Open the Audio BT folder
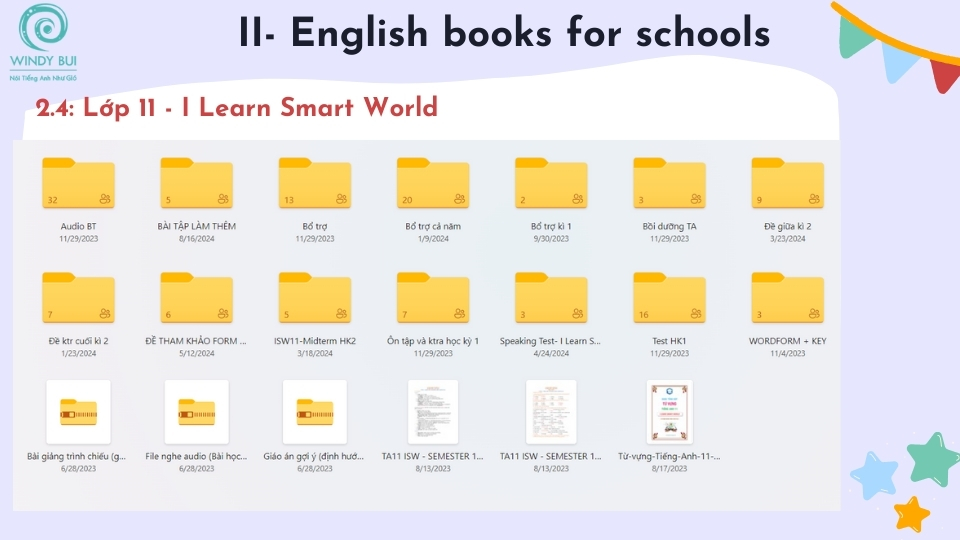Image resolution: width=960 pixels, height=540 pixels. point(78,184)
